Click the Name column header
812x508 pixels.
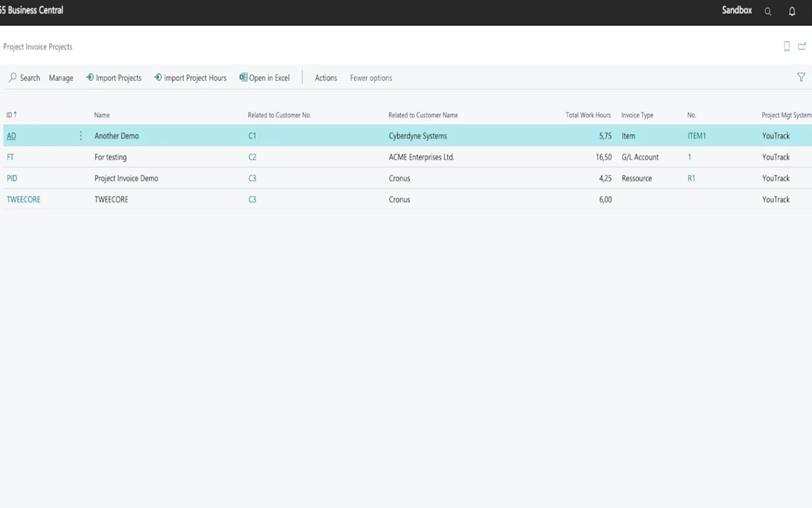pos(102,115)
